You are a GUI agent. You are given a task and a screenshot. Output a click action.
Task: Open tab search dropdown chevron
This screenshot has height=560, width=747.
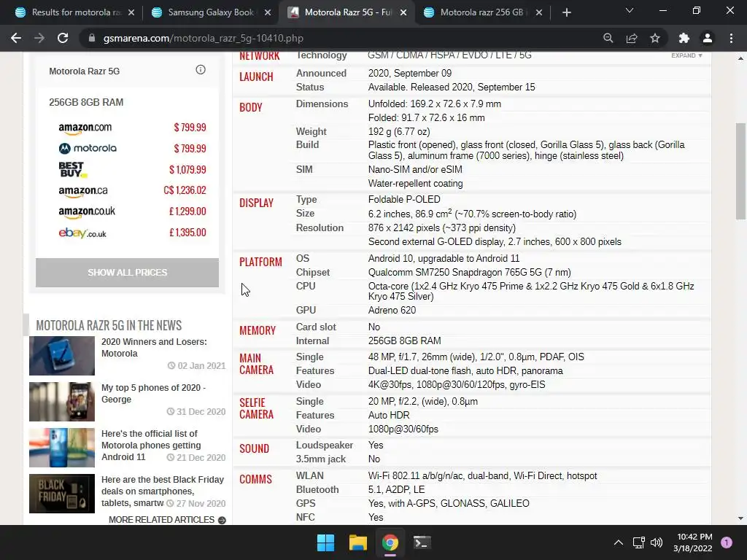click(x=630, y=10)
